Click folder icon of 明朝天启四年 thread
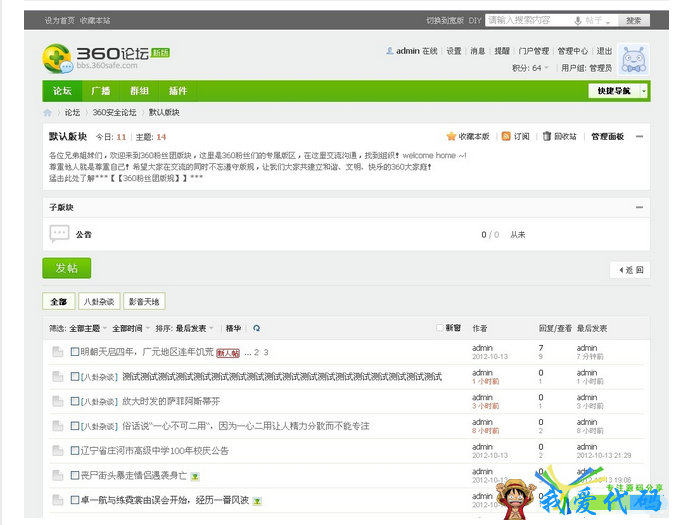The image size is (679, 525). 58,352
